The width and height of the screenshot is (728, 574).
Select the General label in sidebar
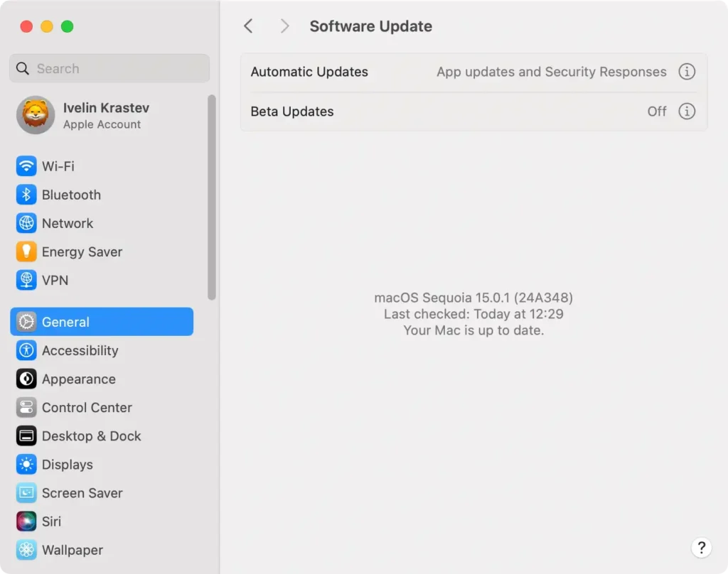pyautogui.click(x=65, y=322)
